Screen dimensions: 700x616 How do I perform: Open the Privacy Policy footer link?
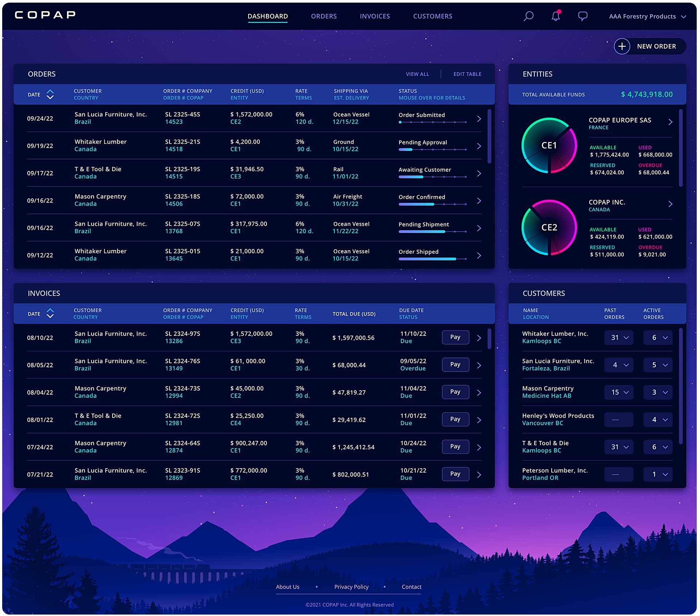click(351, 587)
